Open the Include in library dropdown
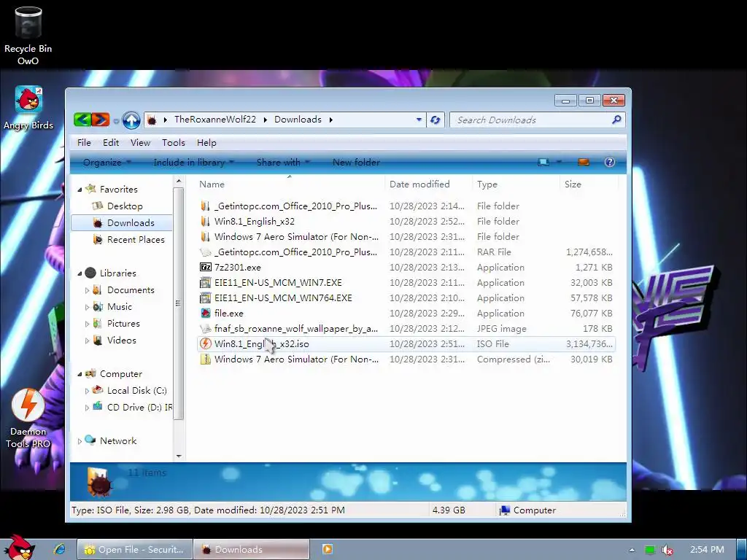This screenshot has width=747, height=560. pyautogui.click(x=193, y=163)
